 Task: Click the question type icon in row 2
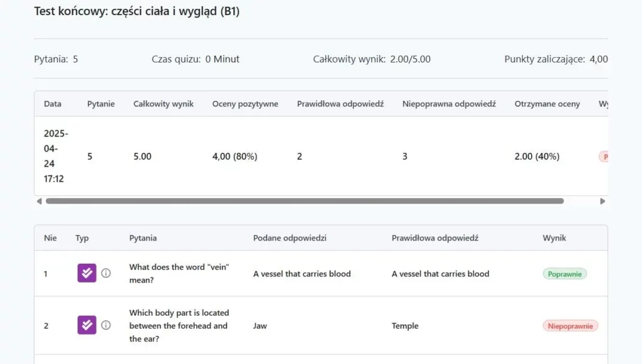[87, 325]
